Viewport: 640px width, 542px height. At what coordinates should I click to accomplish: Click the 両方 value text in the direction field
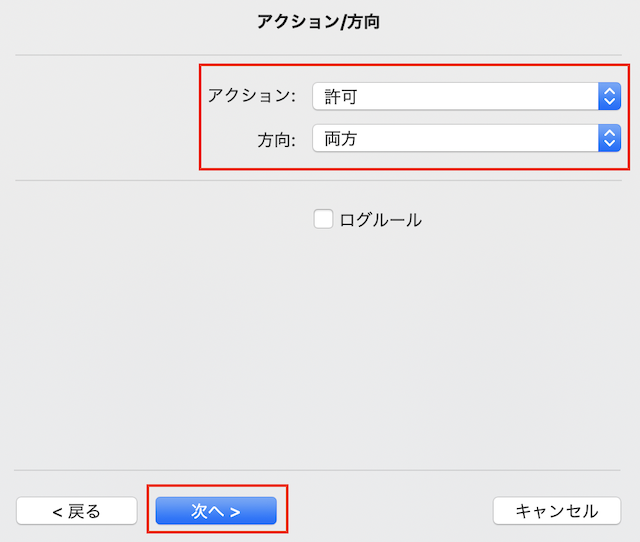tap(341, 138)
